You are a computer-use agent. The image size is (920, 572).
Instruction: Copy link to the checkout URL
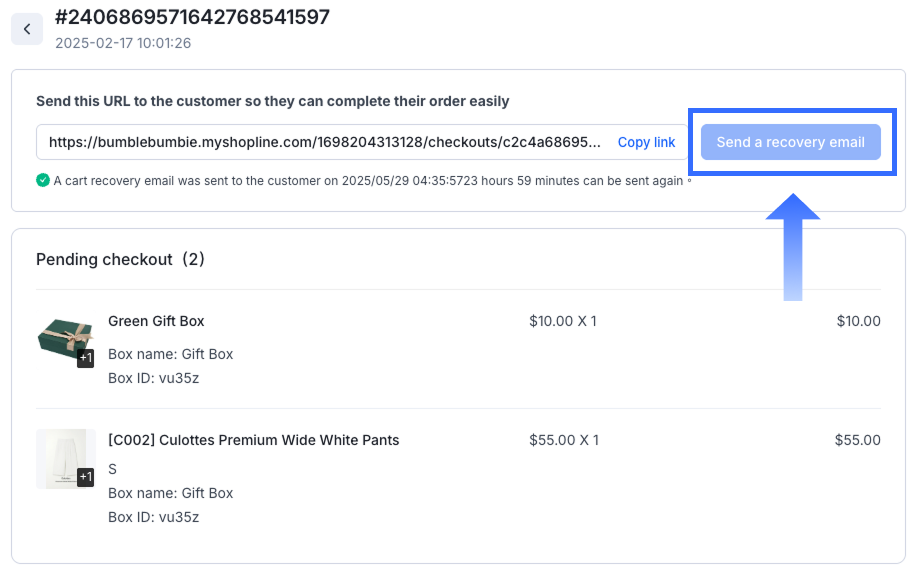(646, 142)
